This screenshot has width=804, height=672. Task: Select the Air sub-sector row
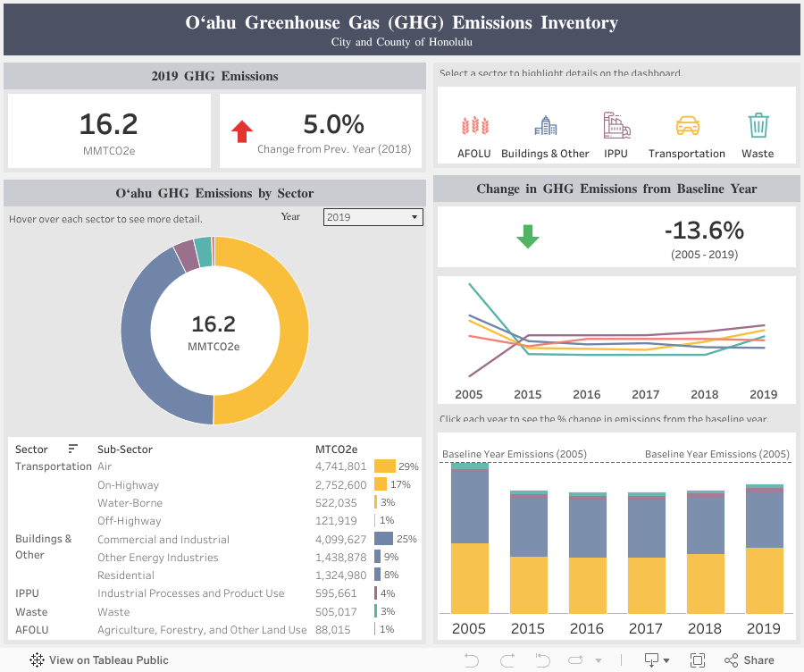105,466
